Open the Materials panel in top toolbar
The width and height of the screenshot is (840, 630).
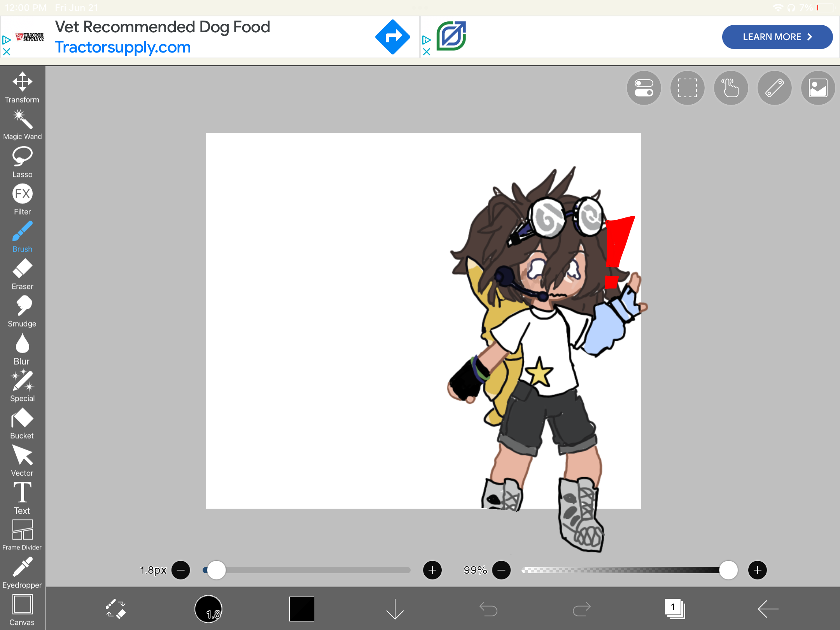point(817,88)
